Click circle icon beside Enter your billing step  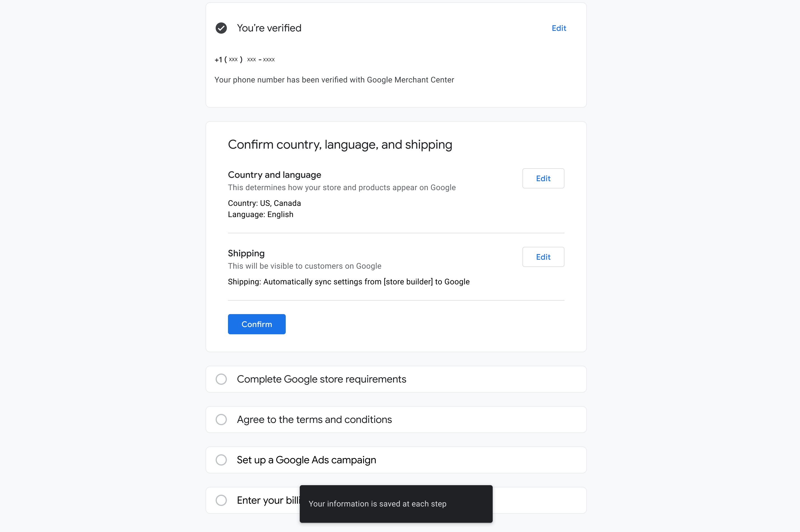221,500
